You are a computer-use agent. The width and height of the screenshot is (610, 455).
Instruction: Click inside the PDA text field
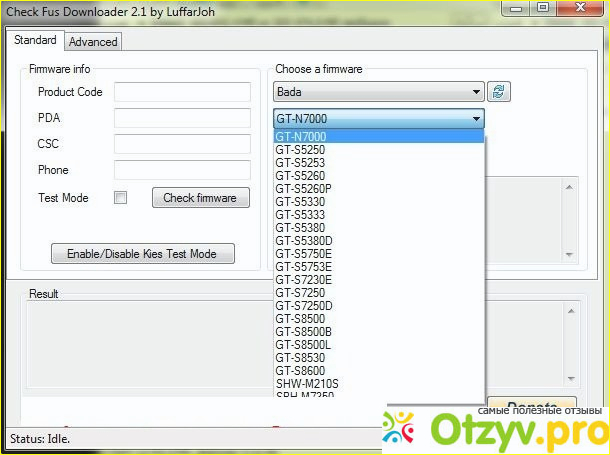(x=182, y=118)
